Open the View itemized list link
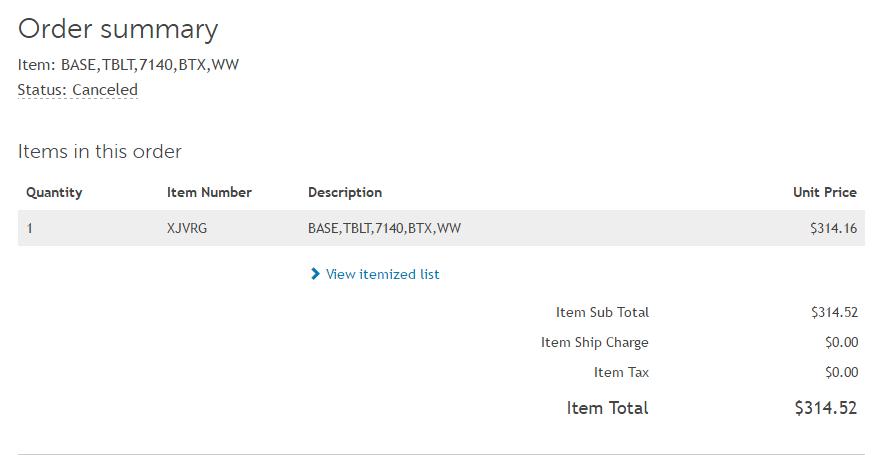This screenshot has height=455, width=880. [x=382, y=274]
